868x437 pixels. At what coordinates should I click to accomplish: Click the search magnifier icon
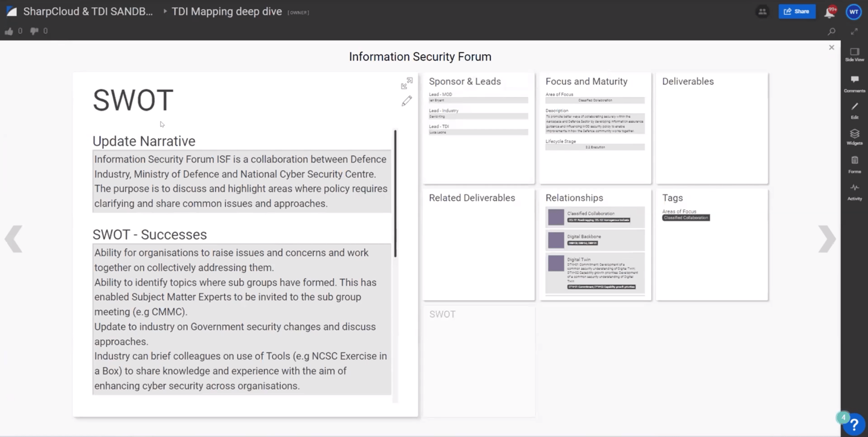831,31
